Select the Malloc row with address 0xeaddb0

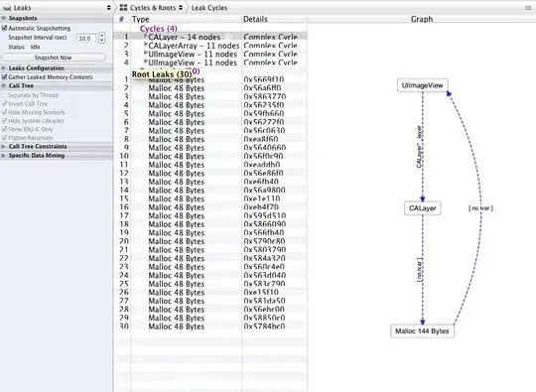(210, 165)
